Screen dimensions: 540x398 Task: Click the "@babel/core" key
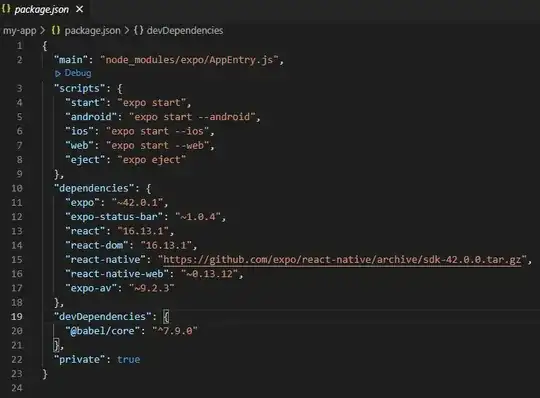coord(103,331)
